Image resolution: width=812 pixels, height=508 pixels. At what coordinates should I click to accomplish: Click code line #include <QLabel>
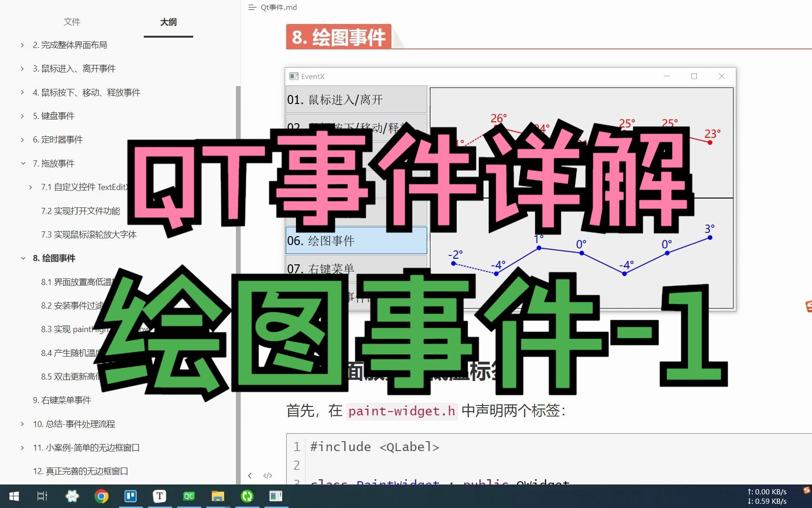(x=375, y=447)
